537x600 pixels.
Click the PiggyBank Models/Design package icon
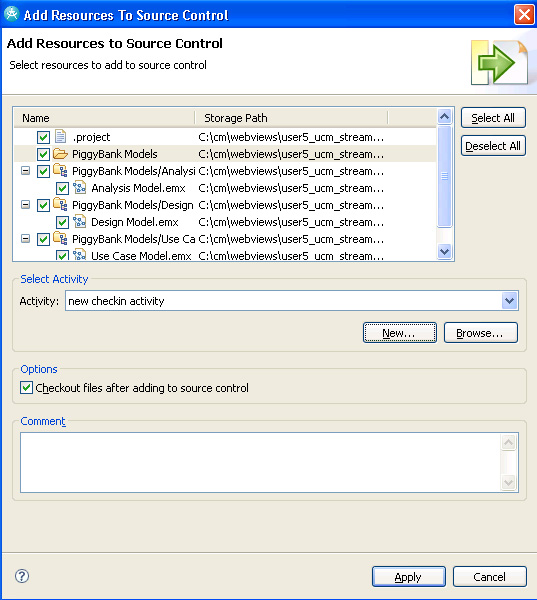(60, 205)
